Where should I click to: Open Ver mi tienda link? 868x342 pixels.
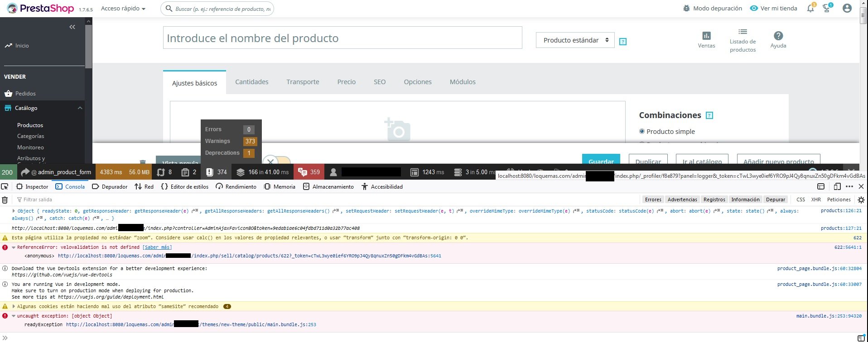click(774, 8)
